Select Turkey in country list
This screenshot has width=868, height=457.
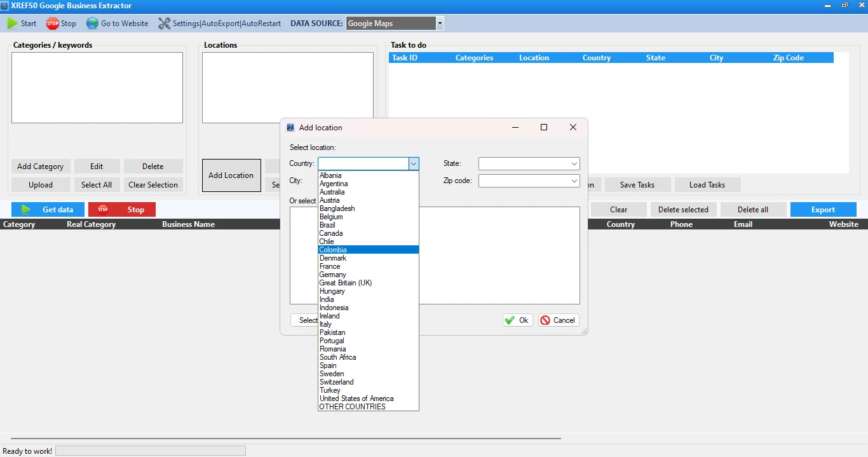[368, 390]
